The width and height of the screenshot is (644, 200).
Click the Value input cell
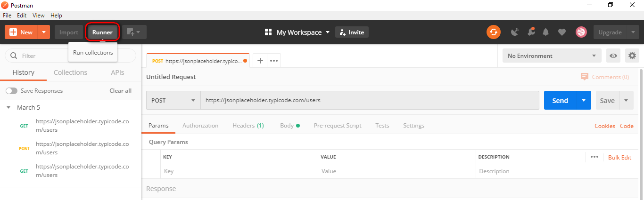tap(396, 171)
